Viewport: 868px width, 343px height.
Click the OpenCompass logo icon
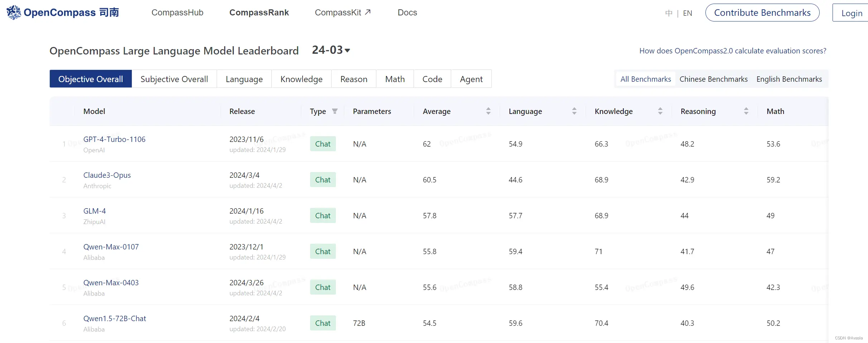(x=14, y=13)
